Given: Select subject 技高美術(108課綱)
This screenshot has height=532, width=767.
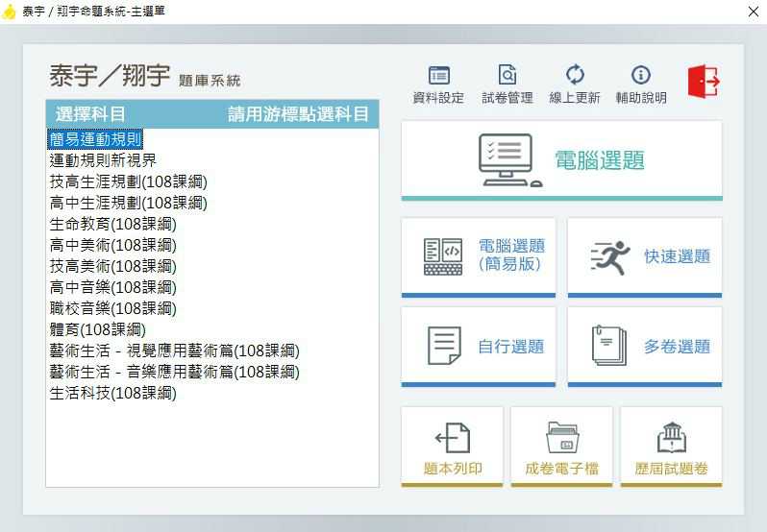Looking at the screenshot, I should point(112,266).
